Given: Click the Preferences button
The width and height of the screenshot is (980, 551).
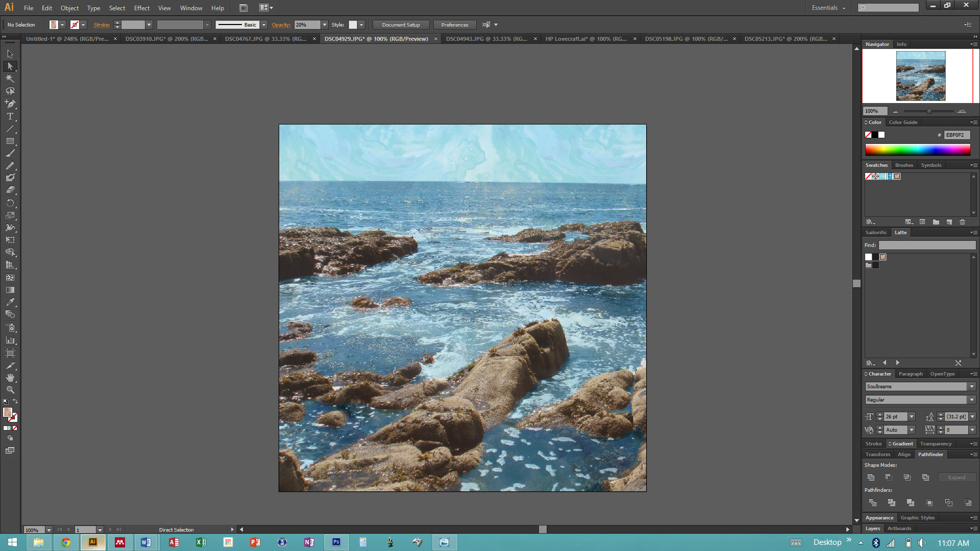Looking at the screenshot, I should click(454, 25).
